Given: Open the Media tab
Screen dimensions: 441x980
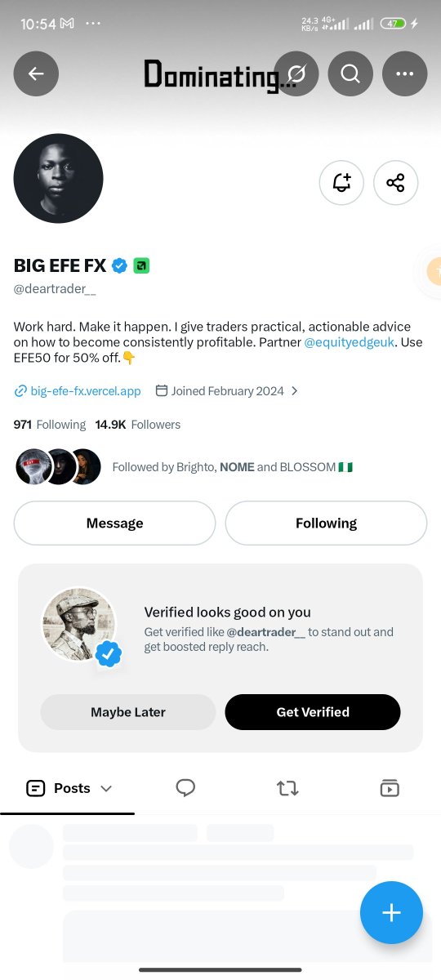Looking at the screenshot, I should [x=389, y=788].
